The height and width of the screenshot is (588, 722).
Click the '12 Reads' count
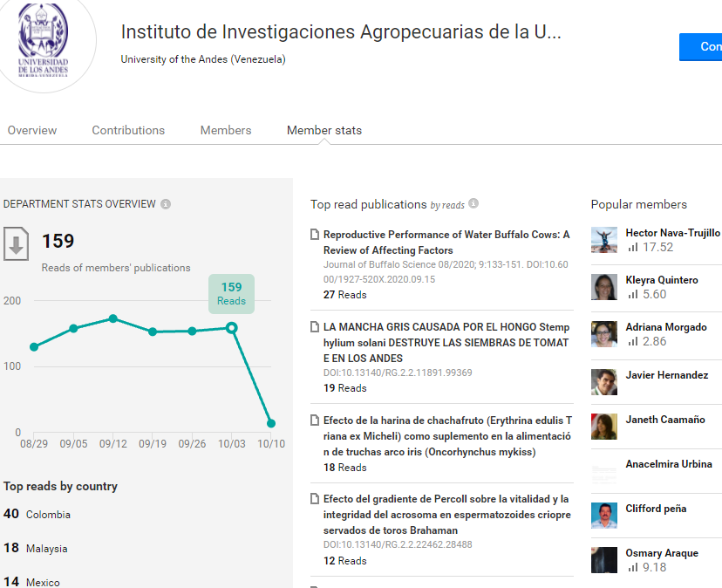(345, 561)
